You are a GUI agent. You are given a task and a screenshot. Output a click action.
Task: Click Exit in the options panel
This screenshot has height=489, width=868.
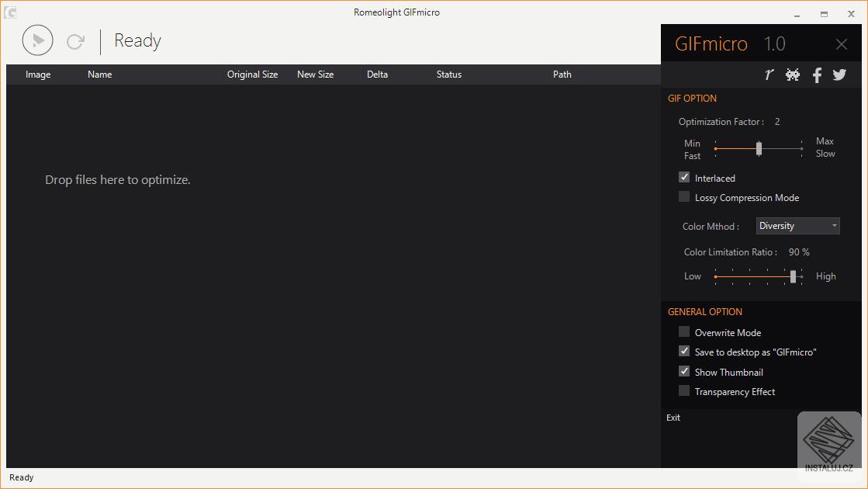[x=673, y=418]
